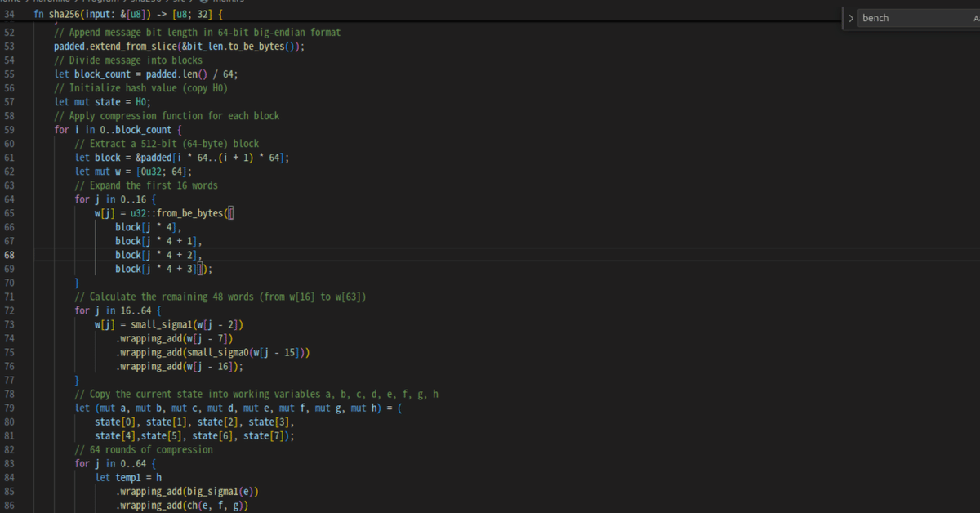Click the comment "Initialize hash value (copy H0)"
The image size is (980, 513).
coord(141,88)
